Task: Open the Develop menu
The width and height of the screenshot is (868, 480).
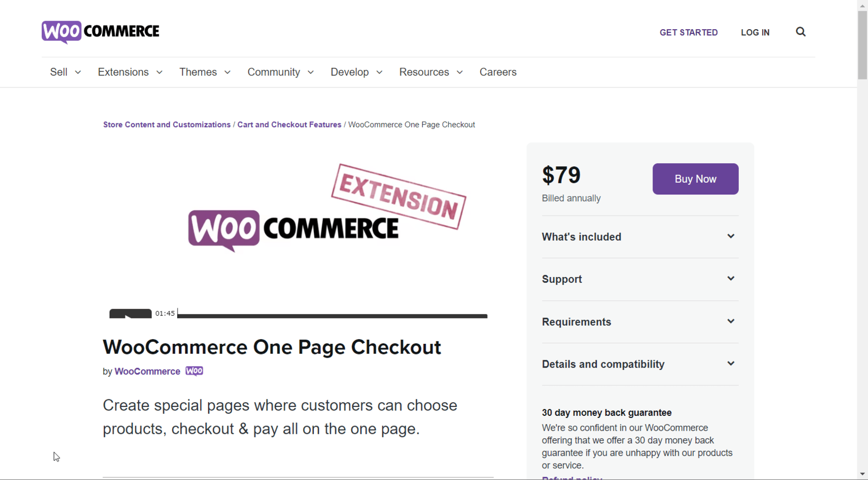Action: (350, 72)
